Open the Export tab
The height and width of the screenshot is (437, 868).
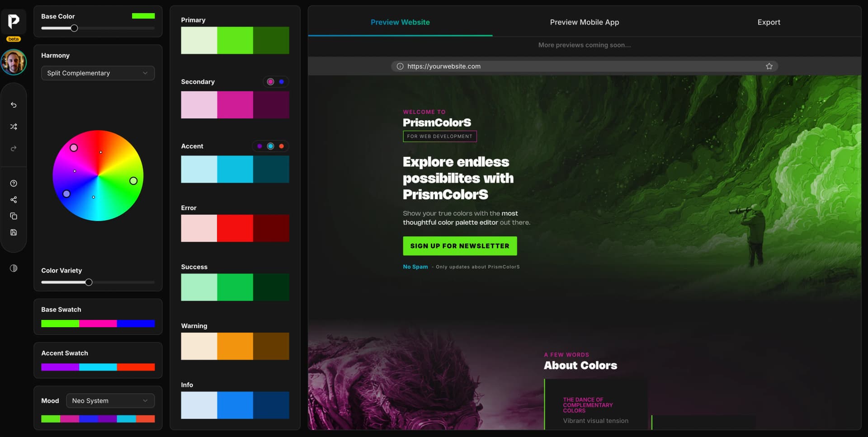coord(769,22)
